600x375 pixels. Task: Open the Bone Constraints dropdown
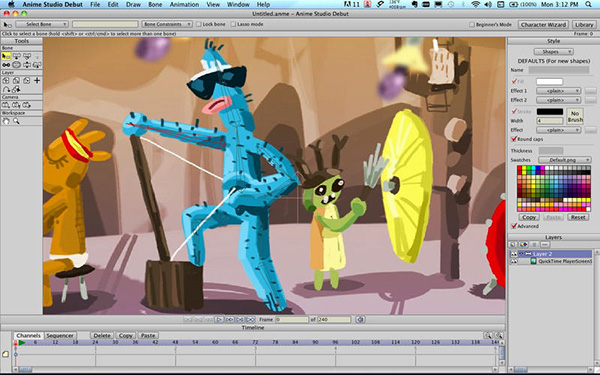tap(167, 24)
